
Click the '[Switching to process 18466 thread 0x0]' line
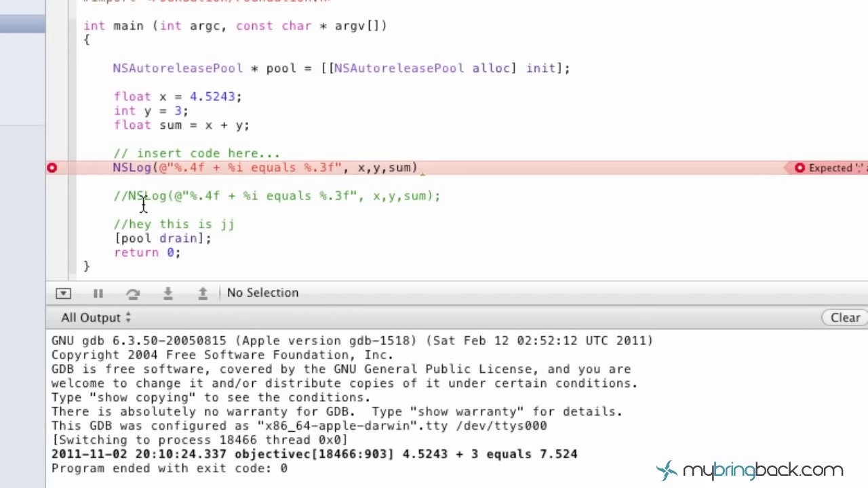click(199, 440)
